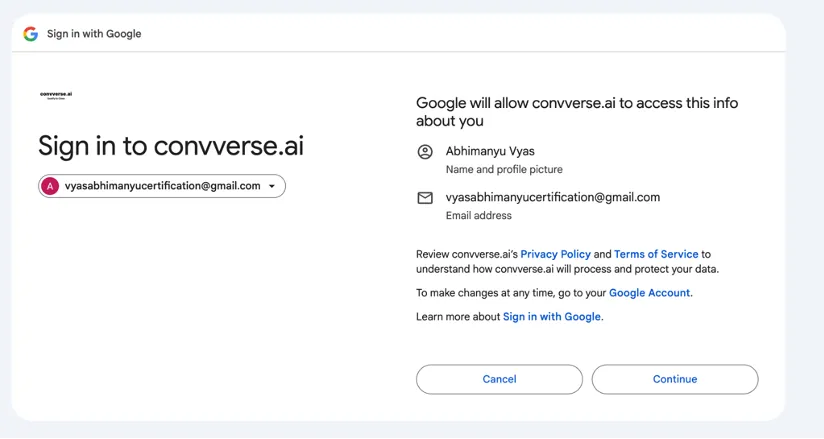
Task: Click the profile person icon
Action: (x=425, y=152)
